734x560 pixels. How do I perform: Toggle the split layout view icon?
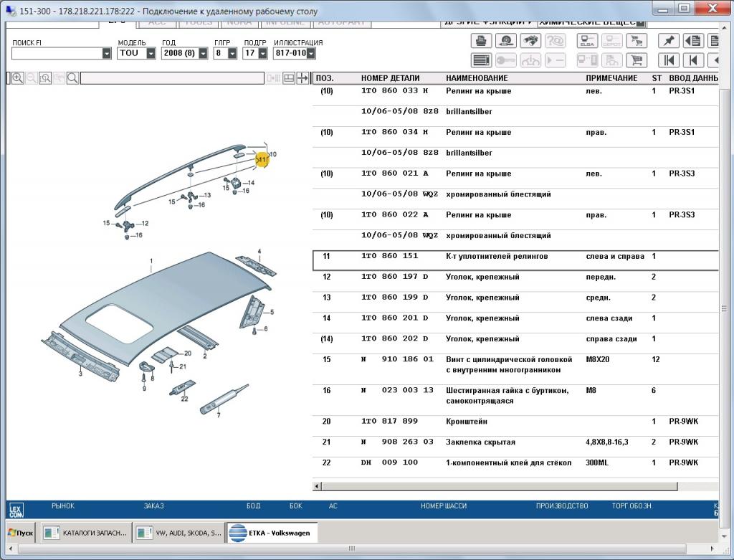(289, 78)
